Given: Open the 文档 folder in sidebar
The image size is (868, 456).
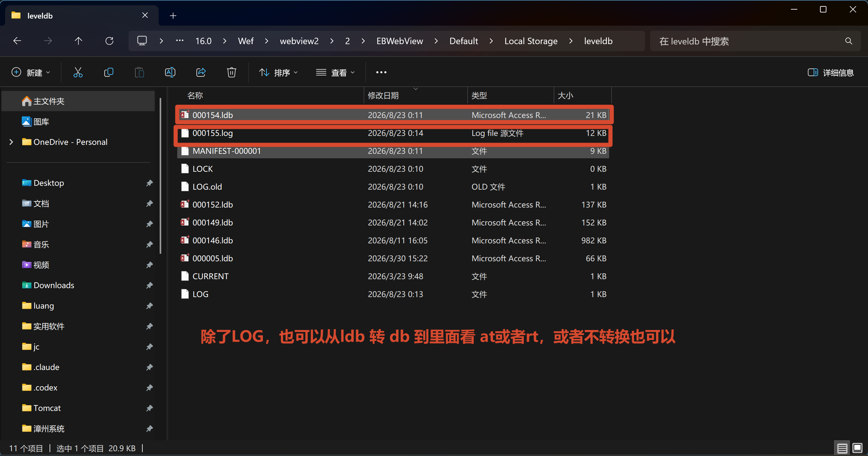Looking at the screenshot, I should click(78, 203).
